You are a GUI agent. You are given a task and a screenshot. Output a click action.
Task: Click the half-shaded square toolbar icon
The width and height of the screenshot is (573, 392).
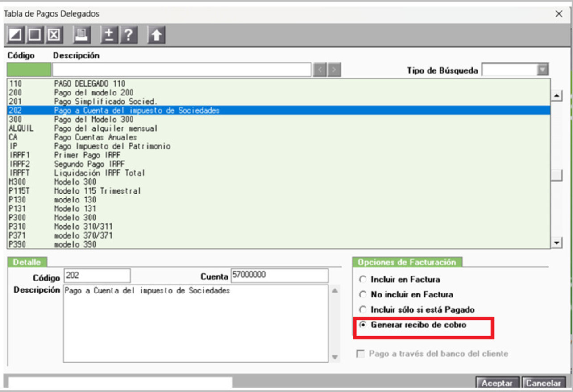[15, 34]
